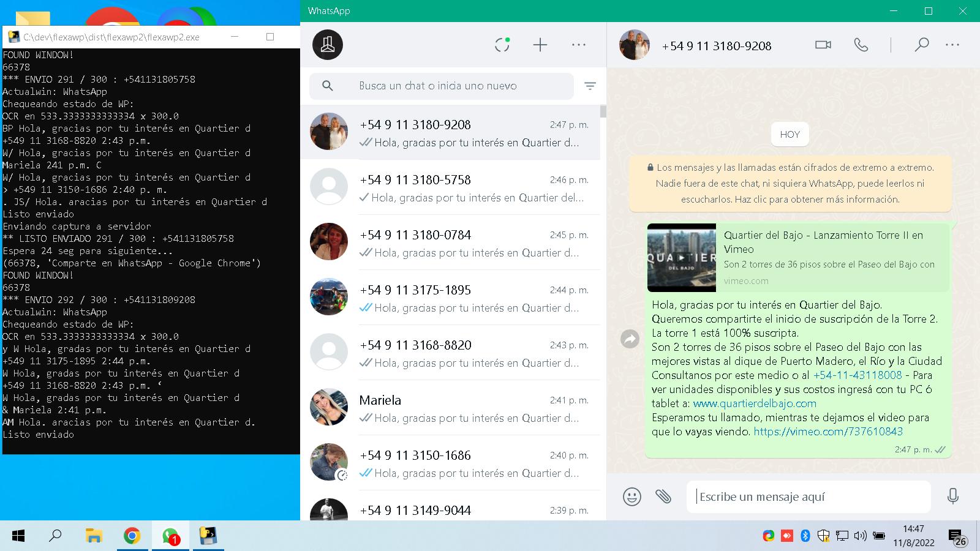Screen dimensions: 980x551
Task: Open the emoji picker
Action: tap(631, 496)
